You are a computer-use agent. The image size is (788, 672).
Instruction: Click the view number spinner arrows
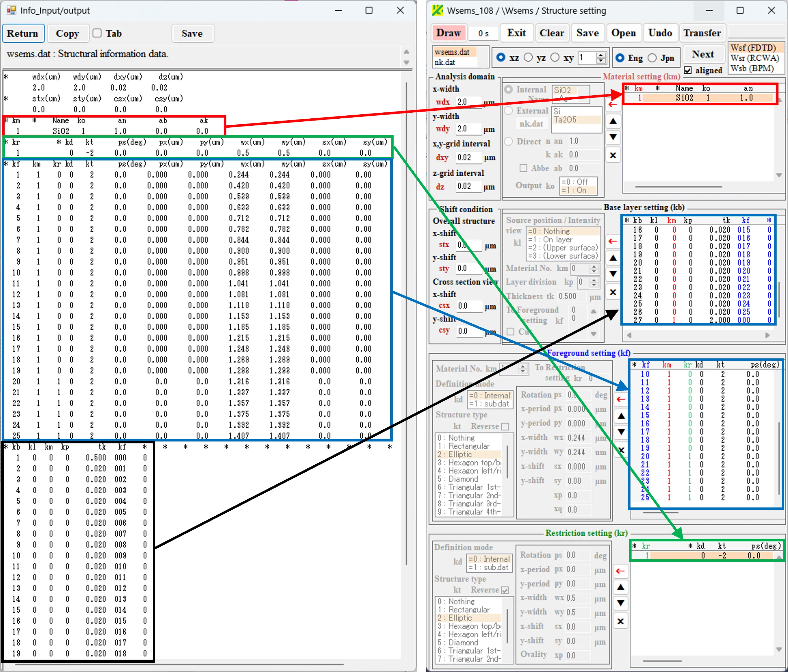pos(601,58)
